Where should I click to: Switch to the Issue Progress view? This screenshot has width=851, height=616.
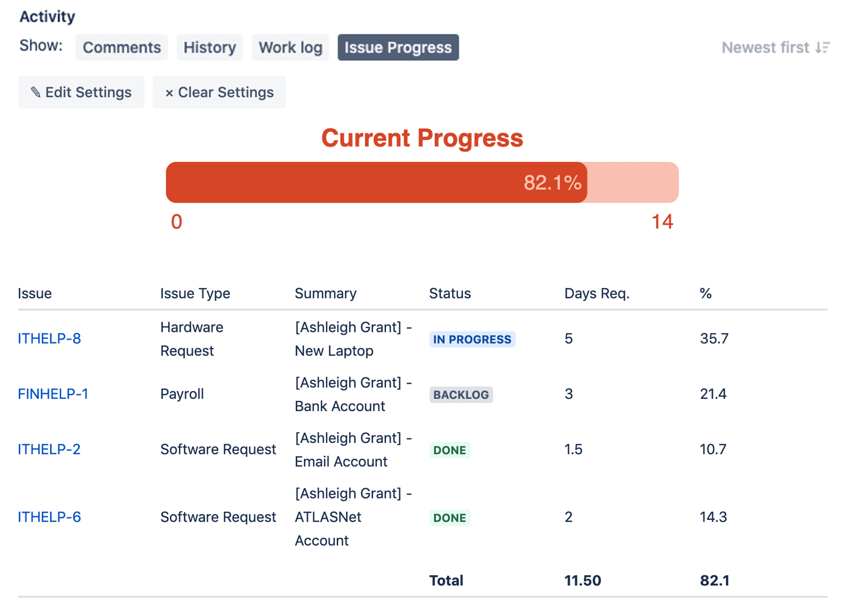pos(398,47)
